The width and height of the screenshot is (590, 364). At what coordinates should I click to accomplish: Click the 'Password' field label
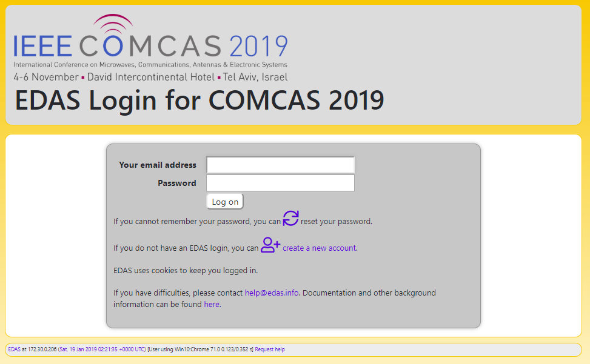pos(177,183)
